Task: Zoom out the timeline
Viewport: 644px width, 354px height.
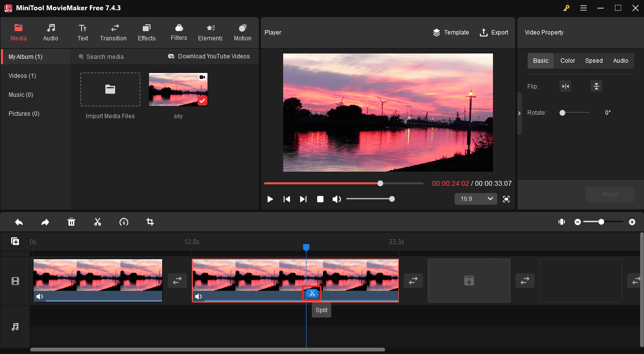Action: [577, 222]
